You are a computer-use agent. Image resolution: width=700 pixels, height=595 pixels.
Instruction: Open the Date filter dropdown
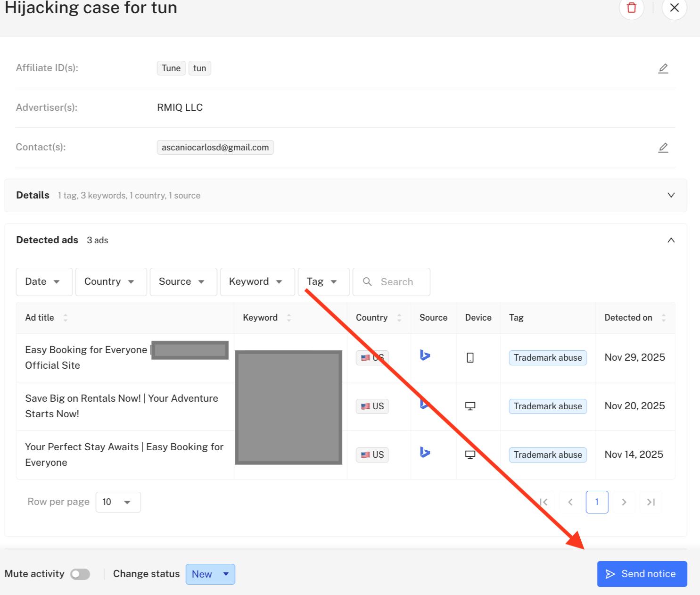click(44, 282)
